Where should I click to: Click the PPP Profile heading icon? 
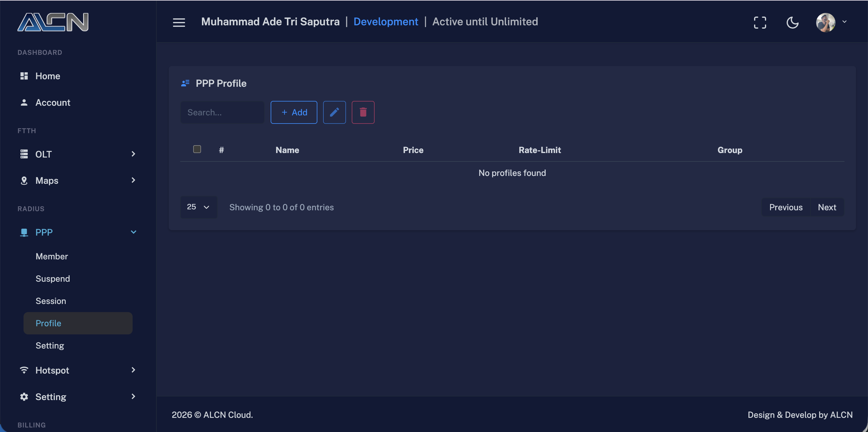185,83
